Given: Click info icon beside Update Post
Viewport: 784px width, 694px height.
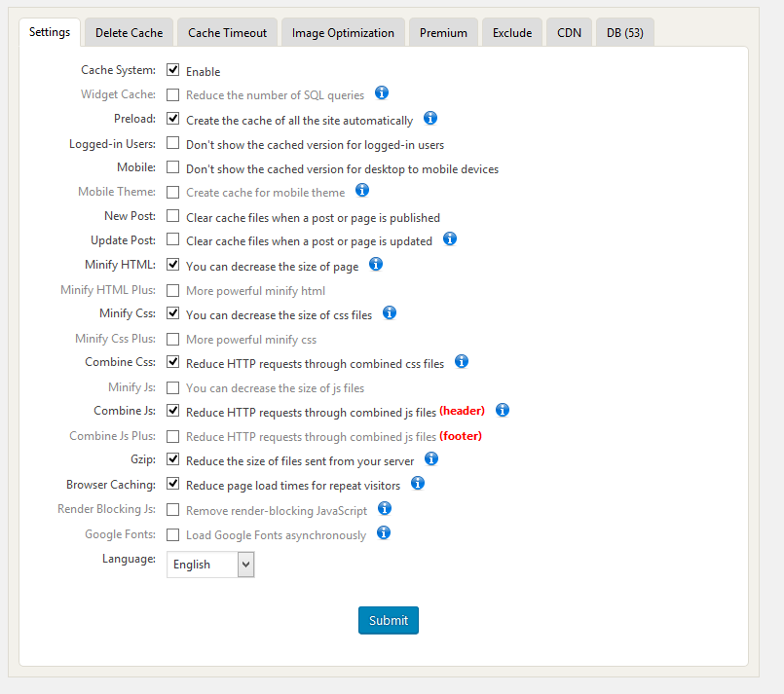Looking at the screenshot, I should (450, 239).
